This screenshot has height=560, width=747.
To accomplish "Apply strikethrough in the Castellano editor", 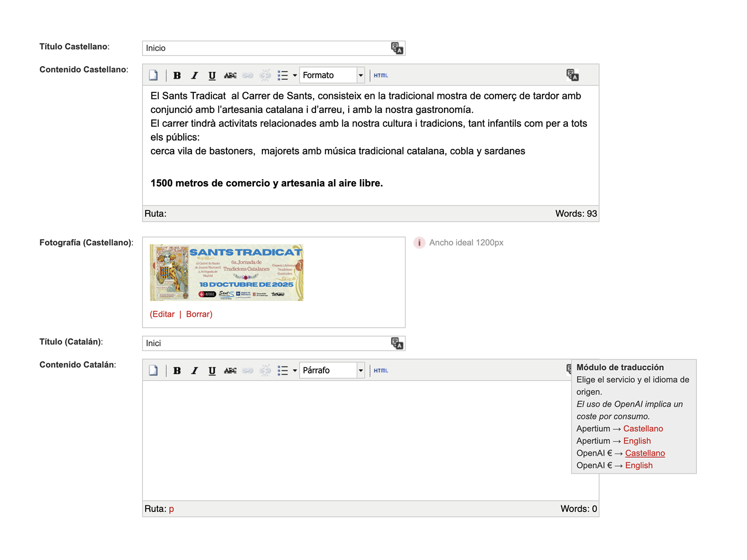I will [230, 76].
